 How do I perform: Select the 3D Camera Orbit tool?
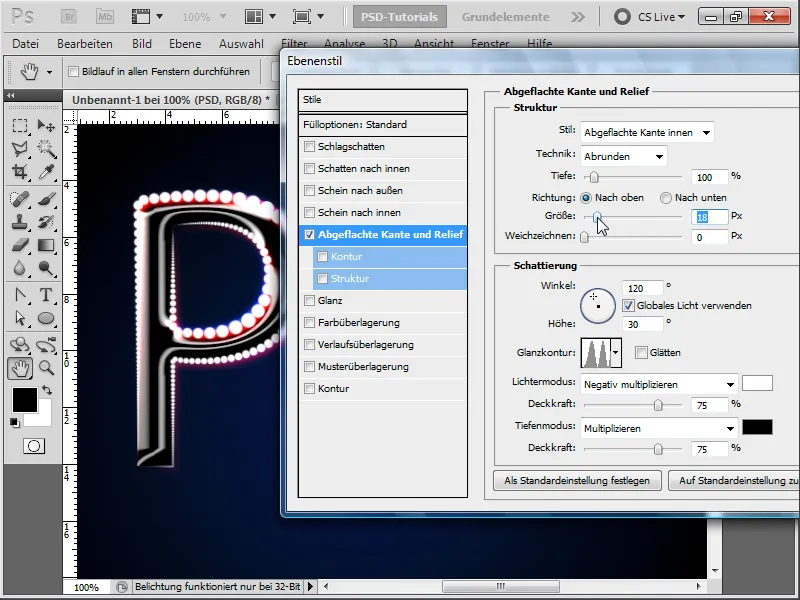pos(46,345)
